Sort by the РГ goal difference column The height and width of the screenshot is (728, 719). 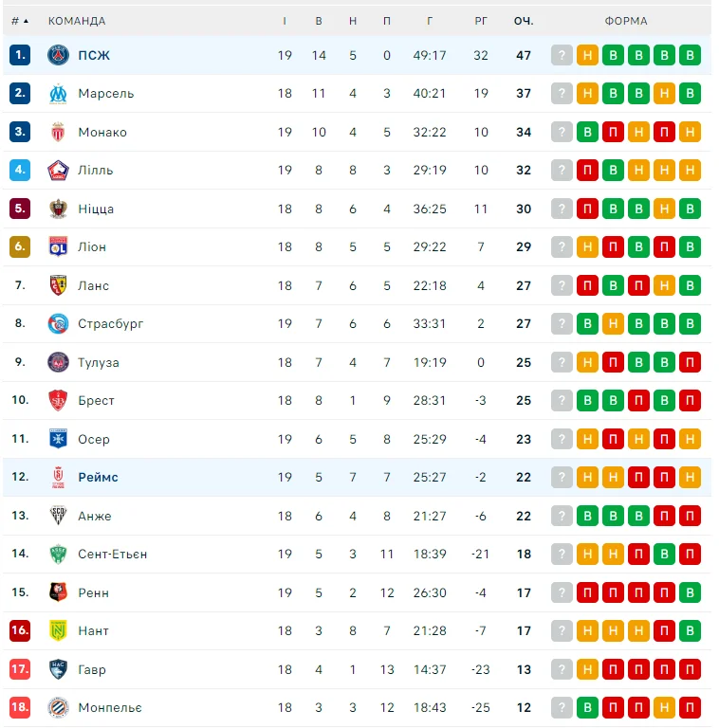coord(481,21)
